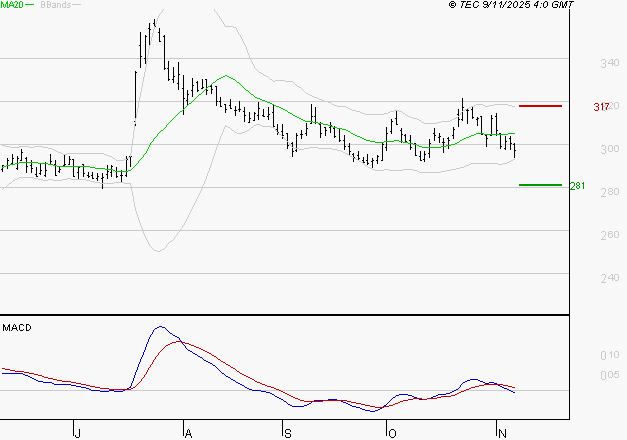Click the 280 price axis label
The height and width of the screenshot is (440, 627).
[610, 192]
